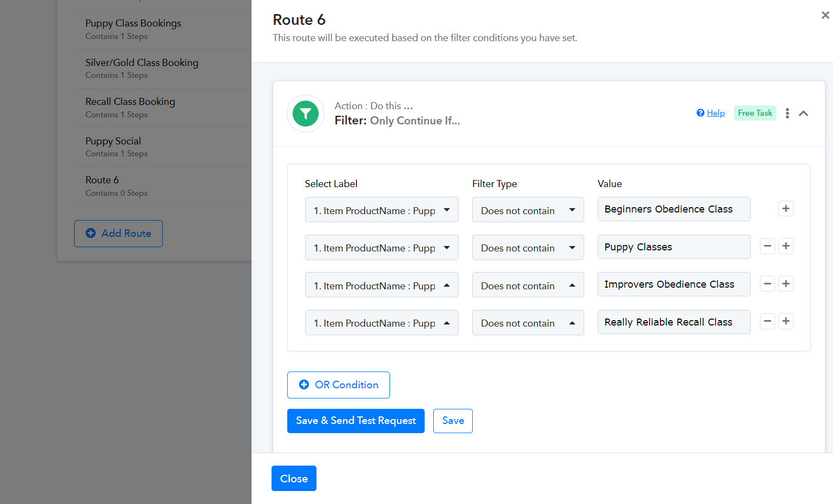
Task: Add an OR Condition group
Action: coord(339,385)
